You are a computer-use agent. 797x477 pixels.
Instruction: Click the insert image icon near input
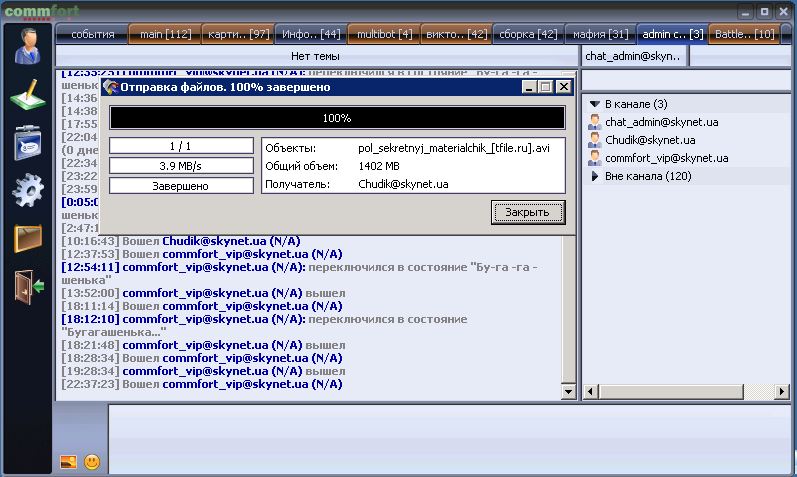tap(68, 462)
